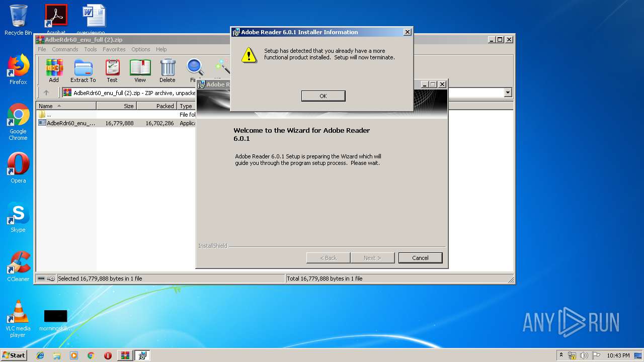Click the Test icon in WinRAR toolbar
Viewport: 644px width, 362px height.
click(112, 71)
